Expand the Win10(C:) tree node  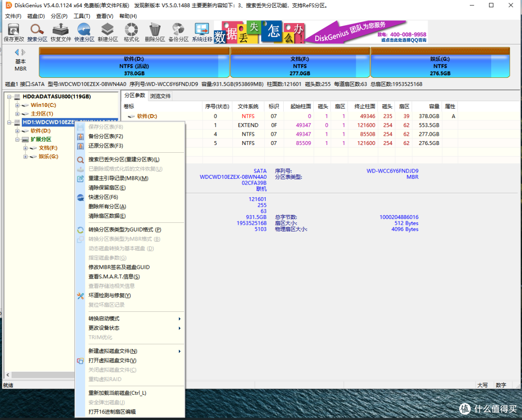(x=17, y=105)
